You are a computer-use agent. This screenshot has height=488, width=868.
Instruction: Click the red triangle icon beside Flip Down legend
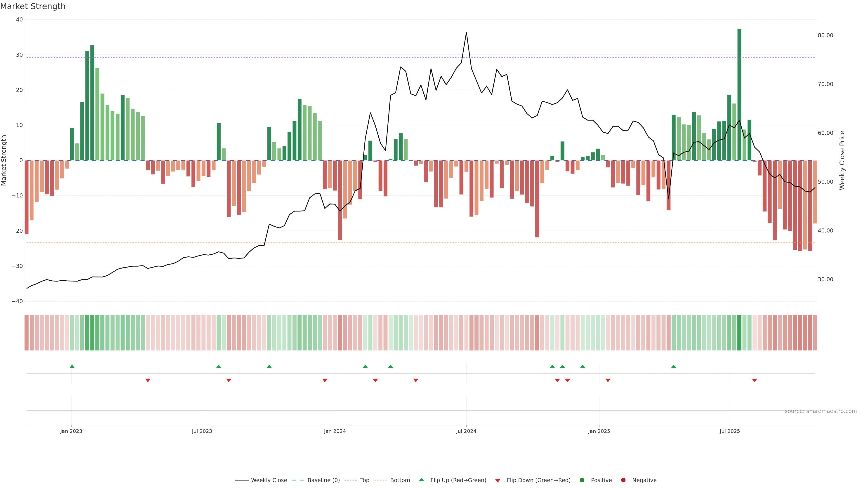point(498,481)
